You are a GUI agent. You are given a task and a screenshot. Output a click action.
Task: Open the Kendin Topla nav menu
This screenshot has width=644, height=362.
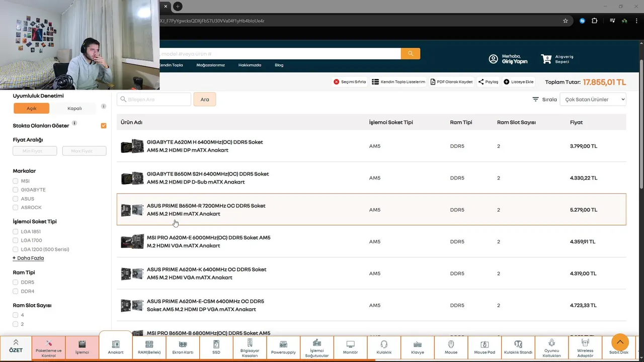pos(171,65)
